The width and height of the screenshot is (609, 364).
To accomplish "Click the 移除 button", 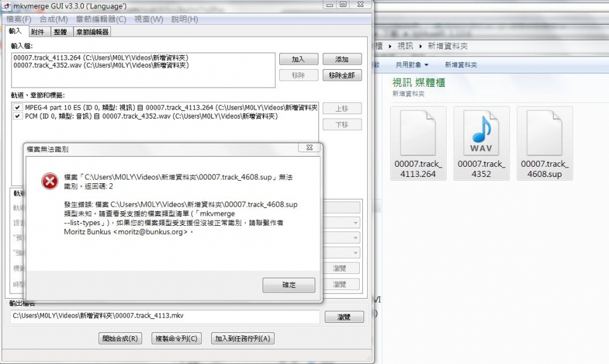I will pyautogui.click(x=298, y=75).
